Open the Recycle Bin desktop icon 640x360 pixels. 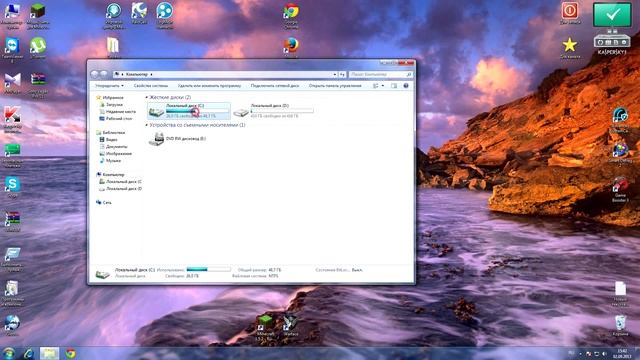pyautogui.click(x=620, y=323)
